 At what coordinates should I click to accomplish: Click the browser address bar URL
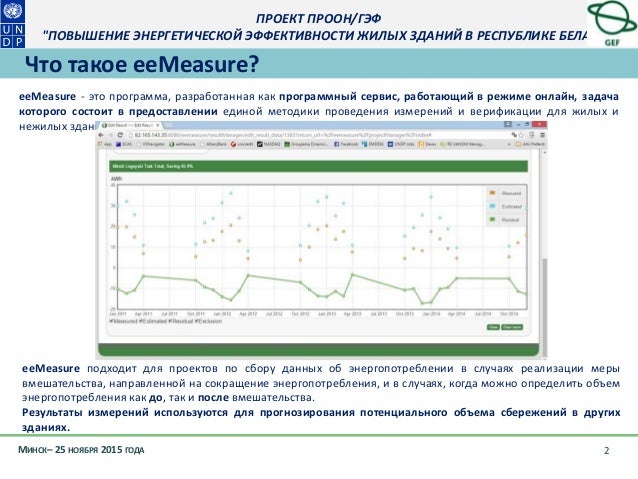(281, 135)
